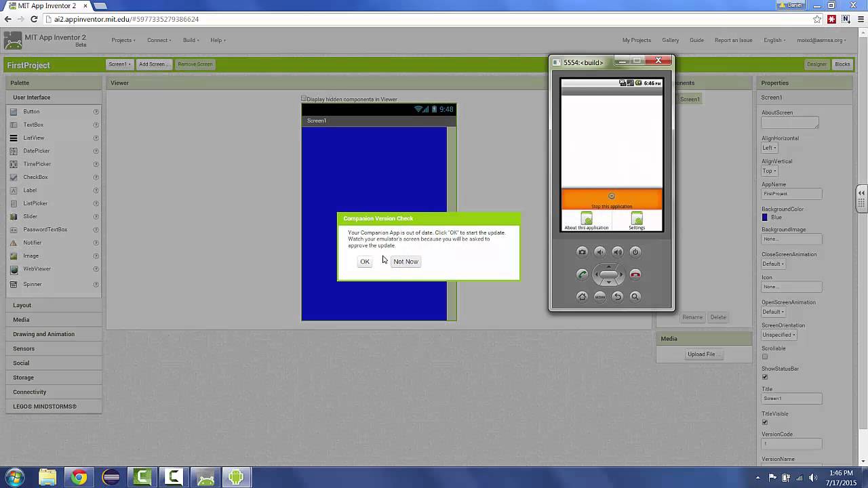Bookmark page with star icon

pyautogui.click(x=817, y=20)
